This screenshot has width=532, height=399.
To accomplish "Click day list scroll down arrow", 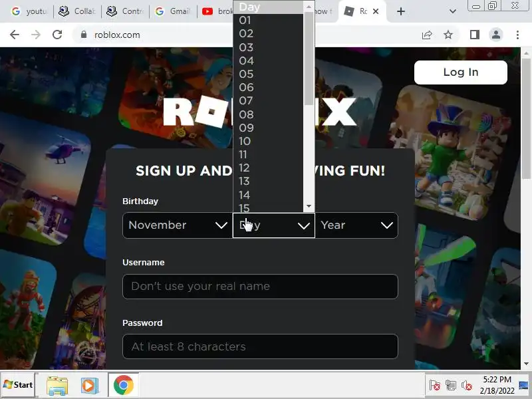I will point(309,206).
